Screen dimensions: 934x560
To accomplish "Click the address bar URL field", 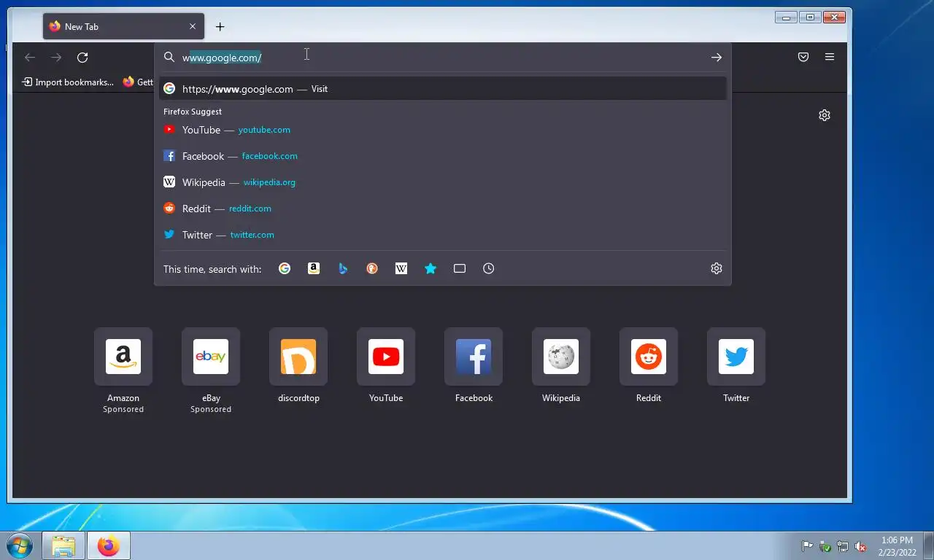I will tap(444, 58).
